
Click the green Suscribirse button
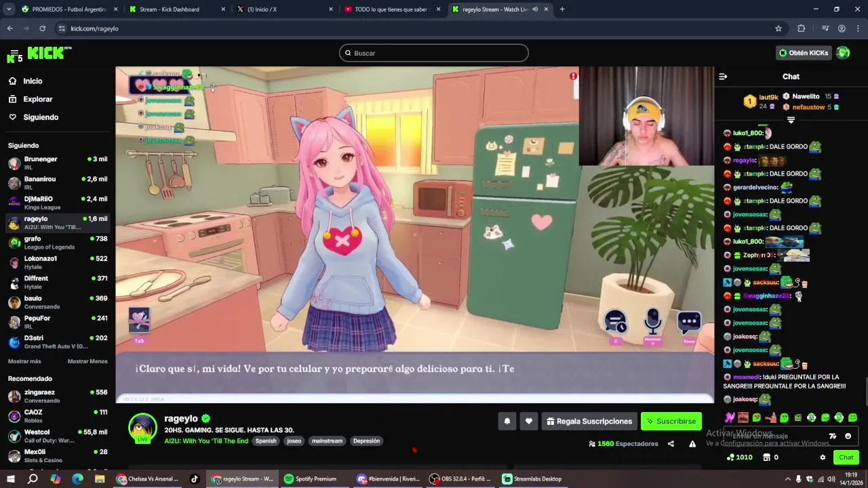[x=671, y=421]
